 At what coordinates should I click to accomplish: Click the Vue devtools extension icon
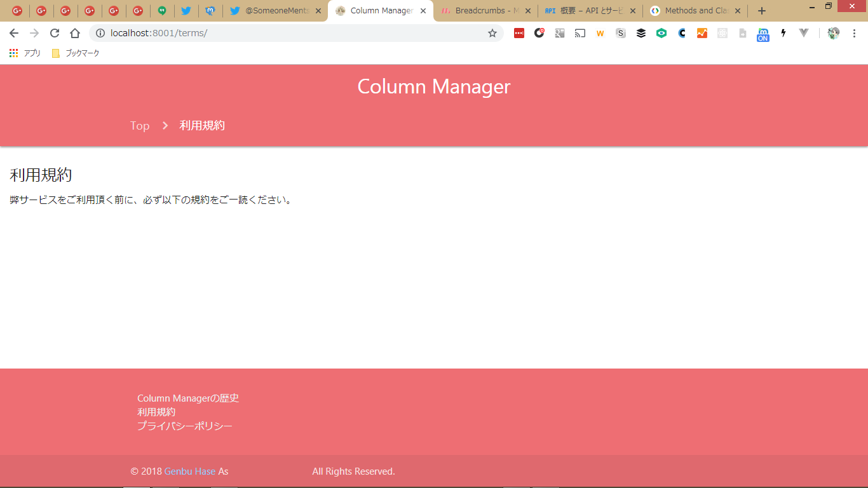(x=804, y=33)
